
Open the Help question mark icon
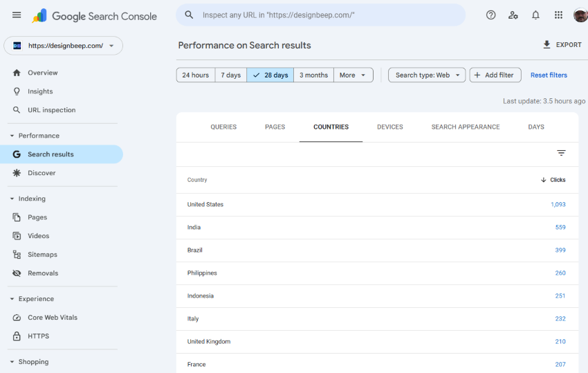(x=490, y=15)
